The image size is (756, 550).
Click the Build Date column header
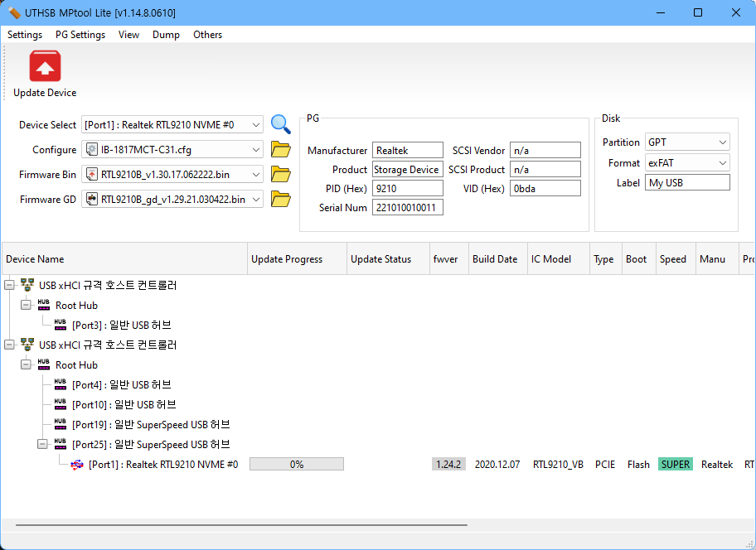pyautogui.click(x=498, y=259)
